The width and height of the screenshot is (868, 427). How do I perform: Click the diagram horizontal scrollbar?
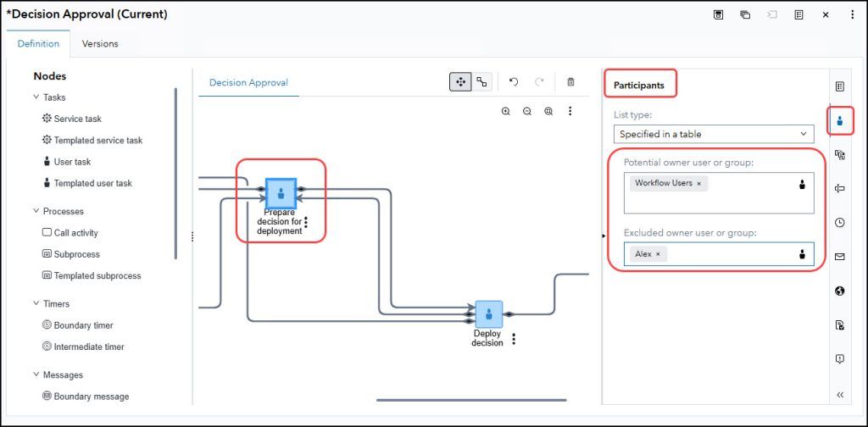click(471, 400)
